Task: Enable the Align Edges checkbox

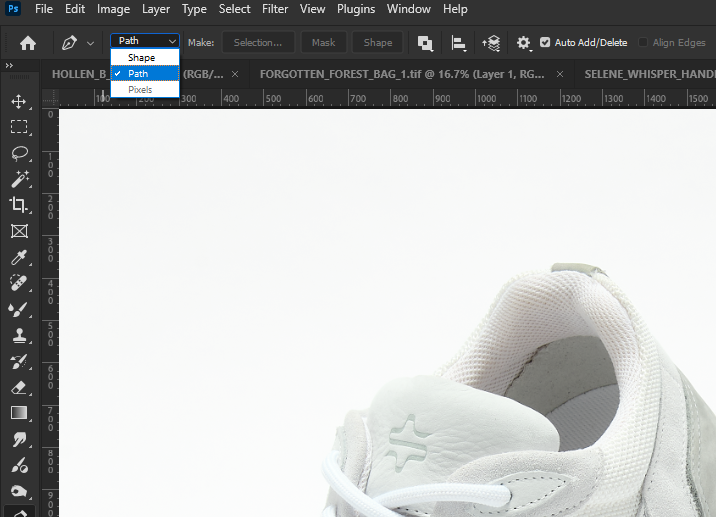Action: [644, 43]
